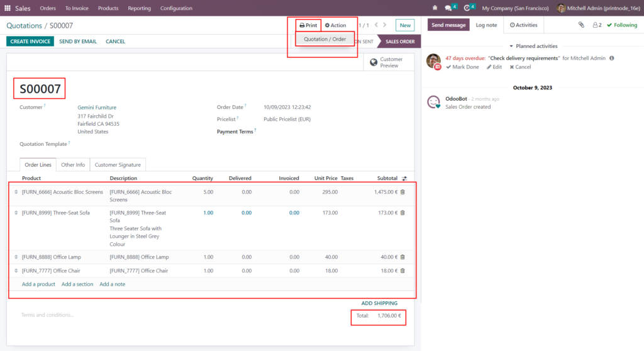Delete the Acoustic Bloc Screens line
Viewport: 644px width, 351px height.
point(402,192)
